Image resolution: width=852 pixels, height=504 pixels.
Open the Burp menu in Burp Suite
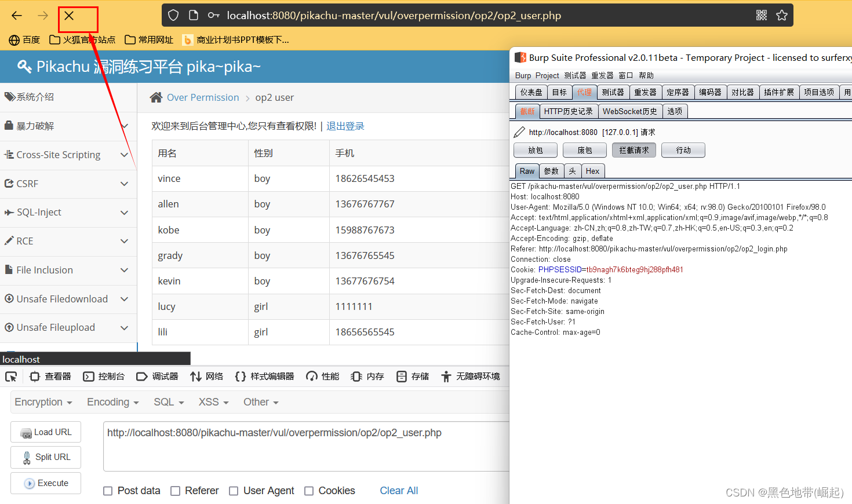(x=523, y=75)
